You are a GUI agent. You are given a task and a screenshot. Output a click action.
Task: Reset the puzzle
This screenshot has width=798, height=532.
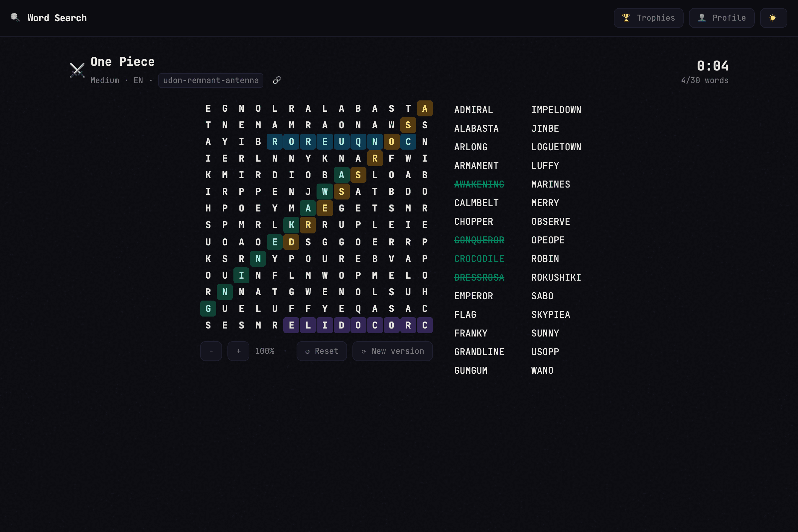coord(322,351)
